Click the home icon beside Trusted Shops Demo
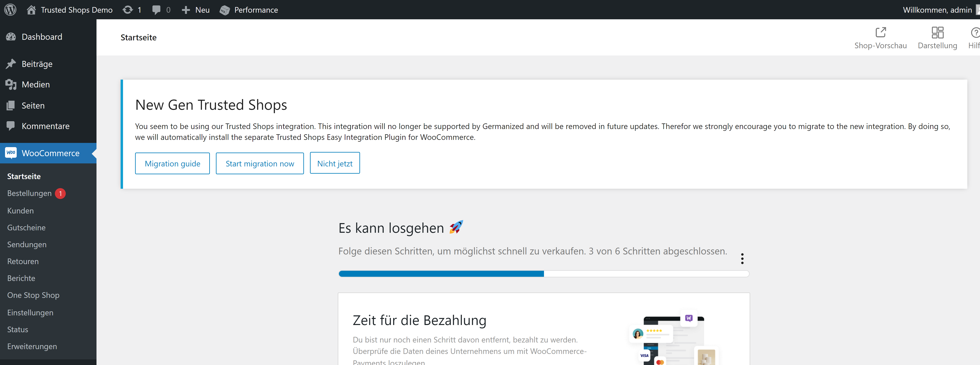The image size is (980, 365). [31, 9]
